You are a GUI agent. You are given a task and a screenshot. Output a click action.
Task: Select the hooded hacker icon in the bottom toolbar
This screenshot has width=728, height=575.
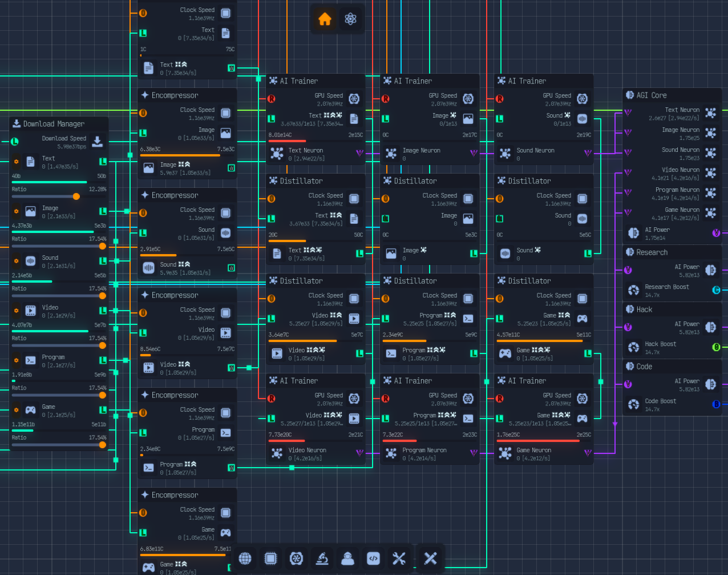point(347,558)
